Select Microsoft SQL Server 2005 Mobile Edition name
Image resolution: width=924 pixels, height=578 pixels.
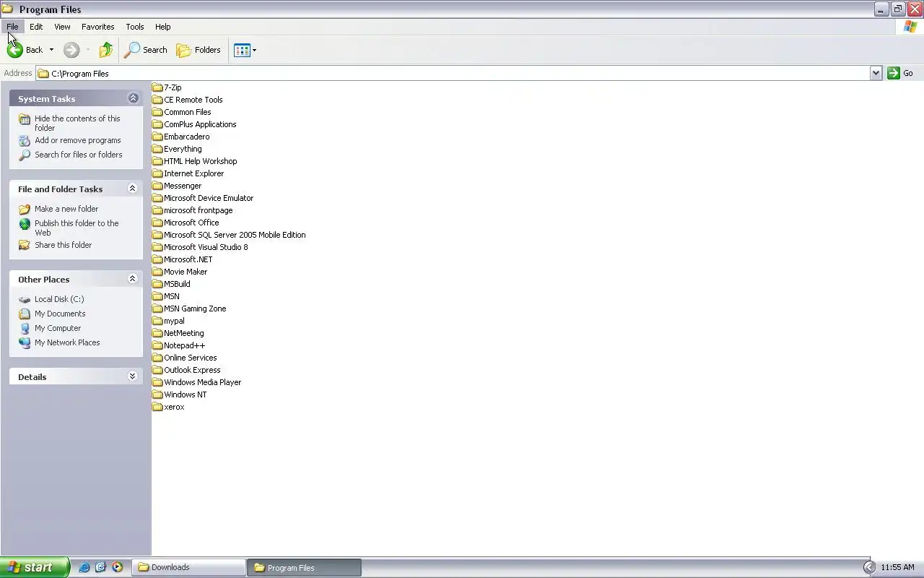pos(235,235)
